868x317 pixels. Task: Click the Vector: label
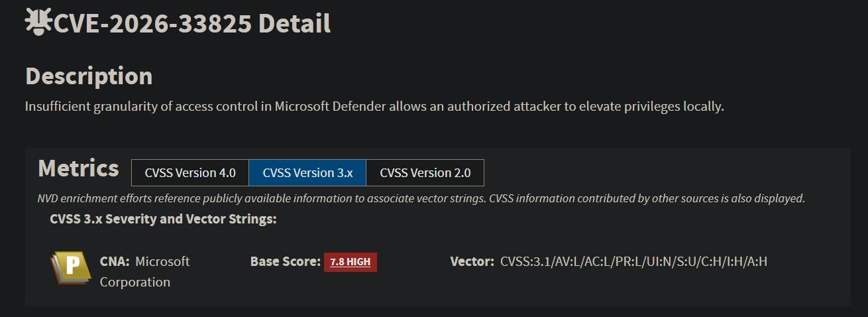pyautogui.click(x=472, y=261)
